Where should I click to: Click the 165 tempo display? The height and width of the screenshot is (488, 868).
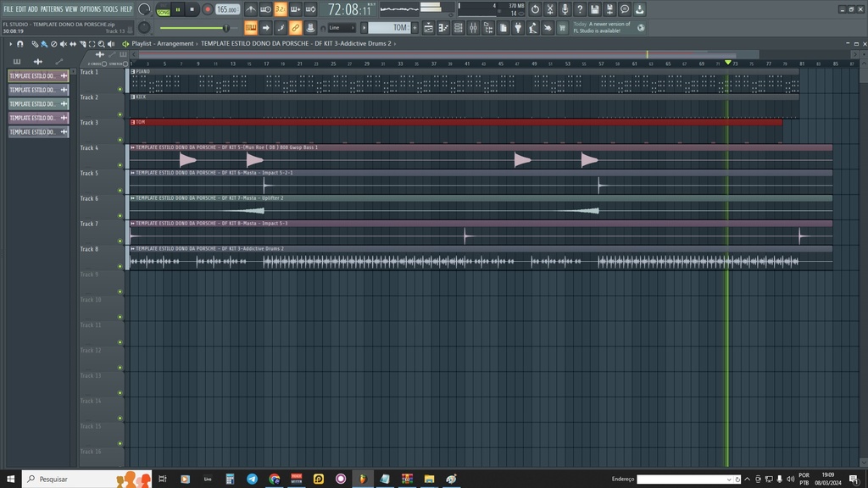(x=227, y=9)
